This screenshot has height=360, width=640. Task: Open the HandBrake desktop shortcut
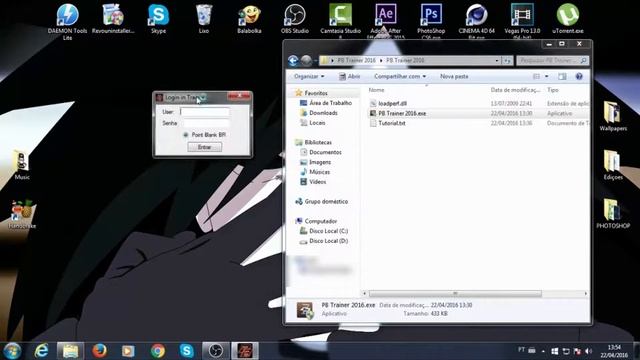pyautogui.click(x=22, y=214)
